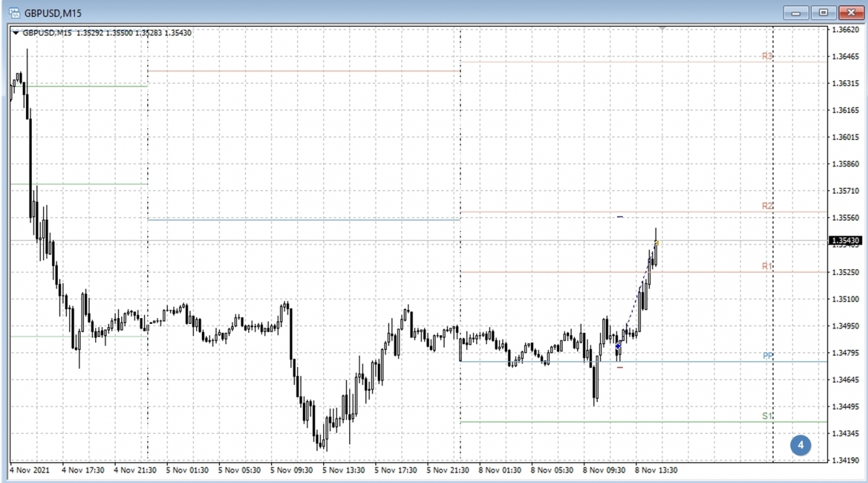The height and width of the screenshot is (483, 868).
Task: Restore down the GBPUSD,M15 chart window
Action: [824, 12]
